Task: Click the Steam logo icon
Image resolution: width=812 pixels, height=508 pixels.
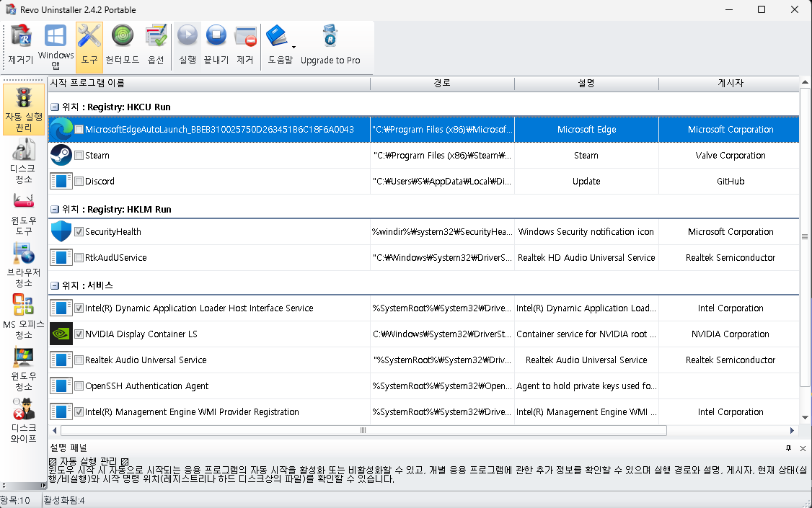Action: [x=61, y=155]
